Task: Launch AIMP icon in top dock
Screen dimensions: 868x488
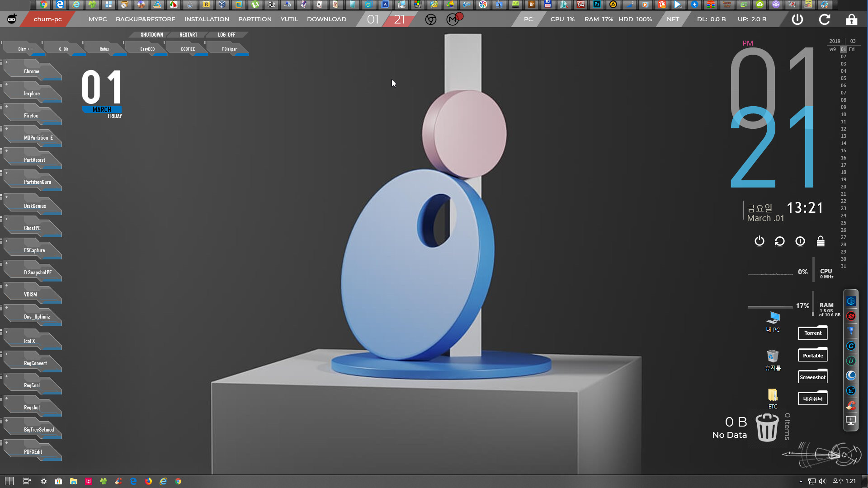Action: click(613, 5)
